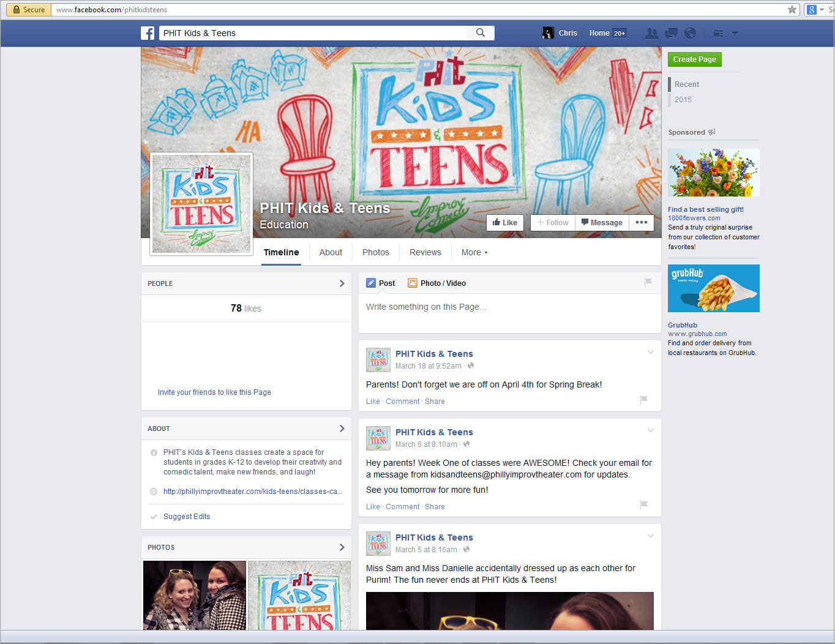The height and width of the screenshot is (644, 835).
Task: Click flag icon on March 18 post
Action: [x=643, y=400]
